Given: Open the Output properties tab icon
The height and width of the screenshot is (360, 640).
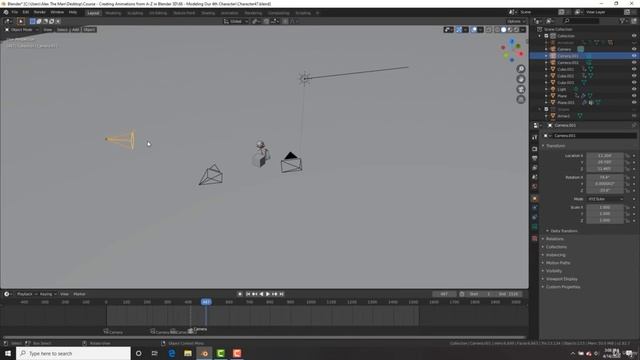Looking at the screenshot, I should 535,158.
